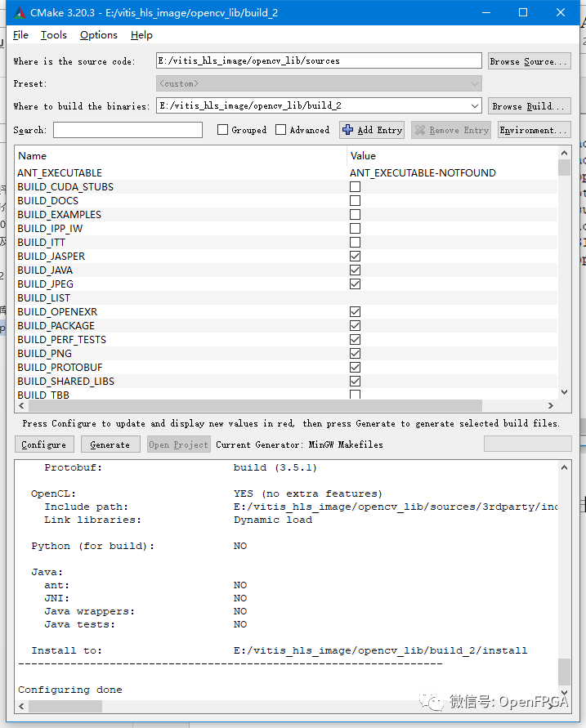
Task: Click the Value column header
Action: [363, 156]
